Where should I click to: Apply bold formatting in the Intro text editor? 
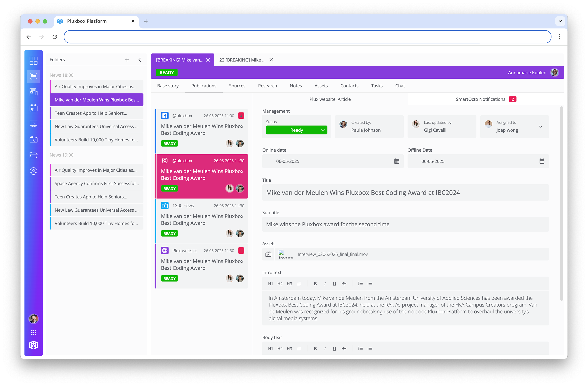click(315, 283)
